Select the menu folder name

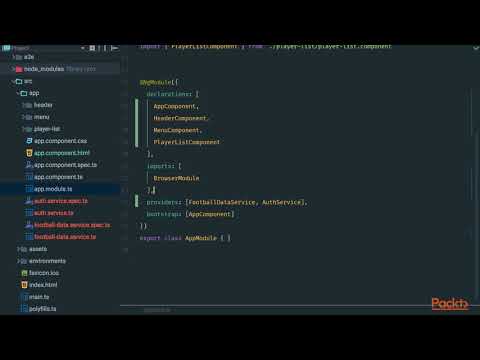42,117
